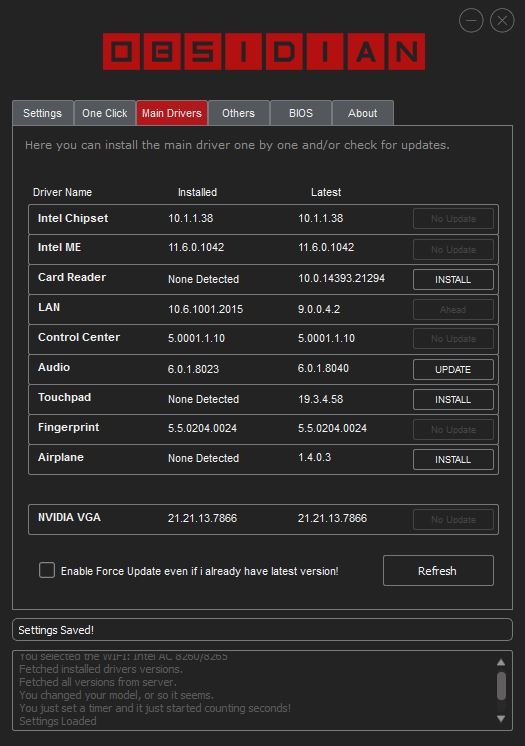Click the log scrollbar down arrow
525x746 pixels.
click(x=501, y=718)
